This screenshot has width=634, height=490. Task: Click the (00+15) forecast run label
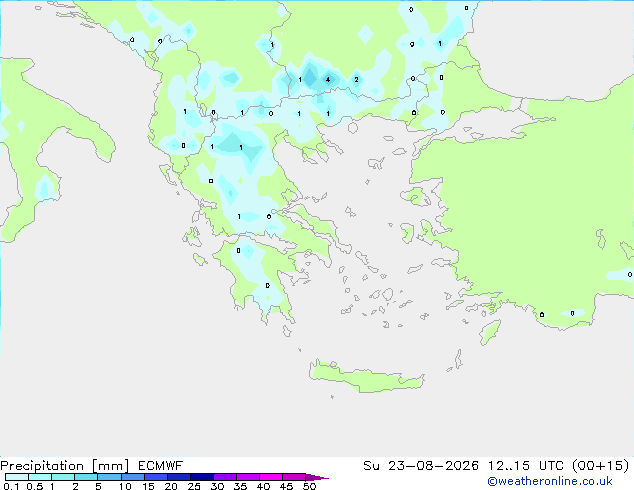click(x=600, y=466)
